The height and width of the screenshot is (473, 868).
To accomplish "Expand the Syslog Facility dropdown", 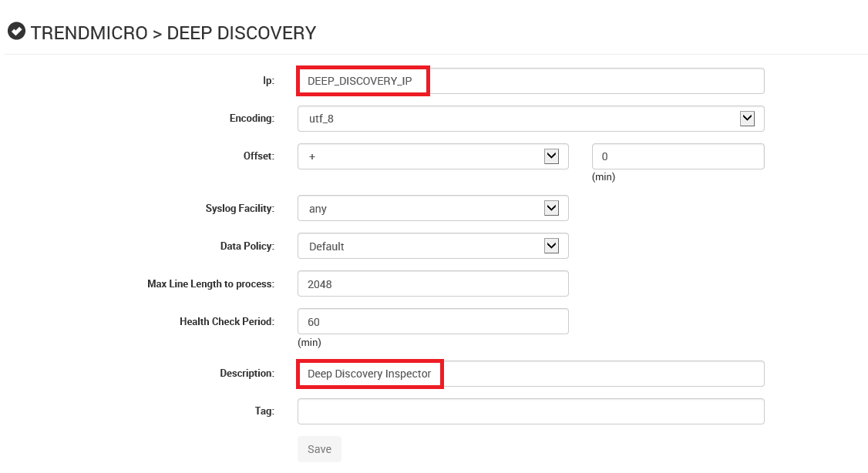I will (433, 209).
